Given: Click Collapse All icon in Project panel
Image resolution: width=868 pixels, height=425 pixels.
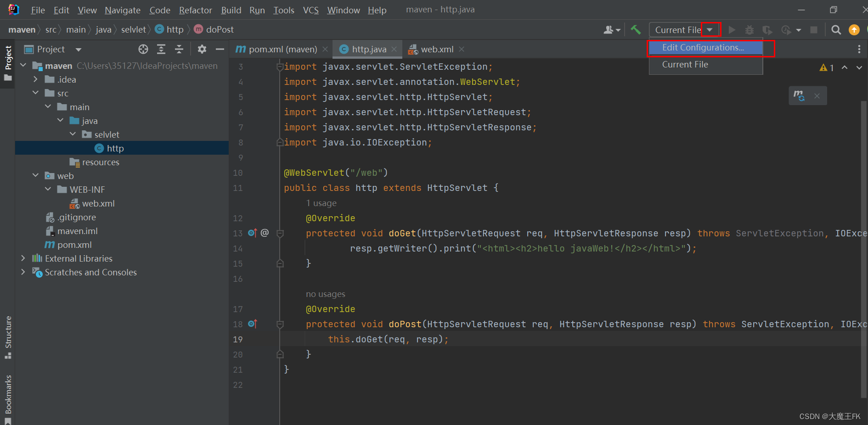Looking at the screenshot, I should (x=179, y=49).
